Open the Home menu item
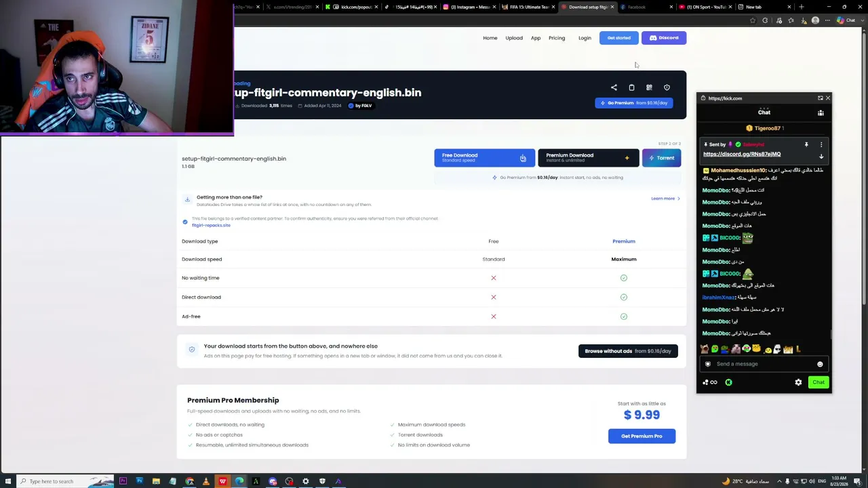Image resolution: width=868 pixels, height=488 pixels. coord(490,38)
